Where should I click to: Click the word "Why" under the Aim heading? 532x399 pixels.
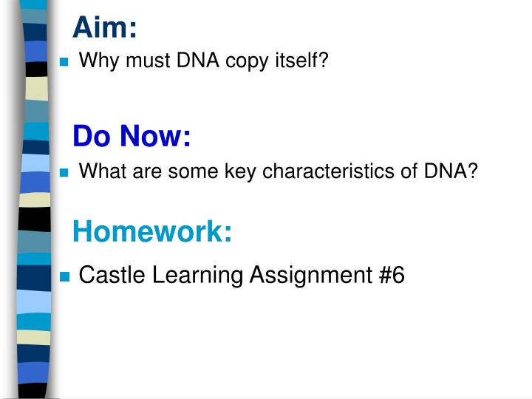94,61
